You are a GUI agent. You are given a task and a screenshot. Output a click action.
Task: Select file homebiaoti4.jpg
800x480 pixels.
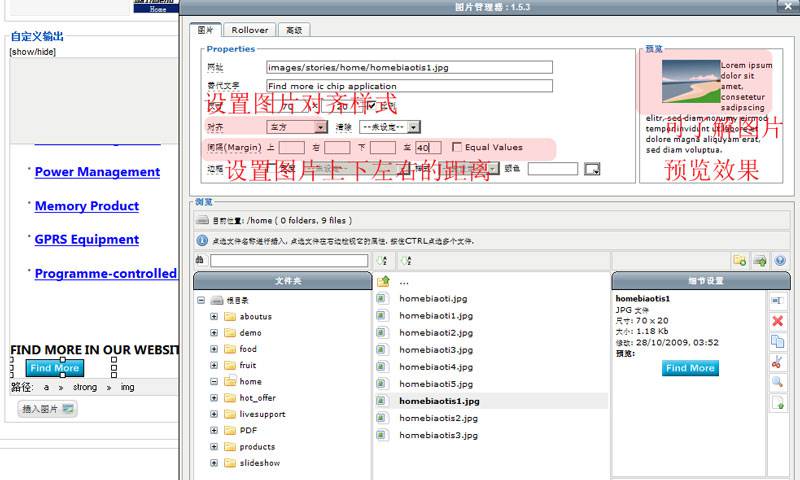click(x=436, y=367)
